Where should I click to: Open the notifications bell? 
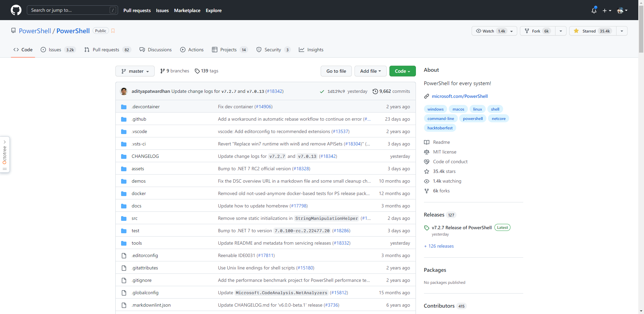(594, 10)
